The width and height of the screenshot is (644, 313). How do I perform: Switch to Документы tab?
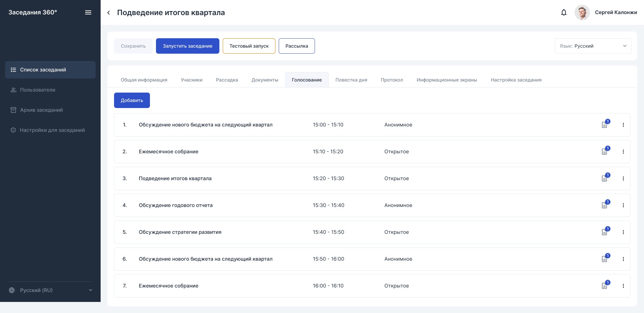[x=265, y=80]
